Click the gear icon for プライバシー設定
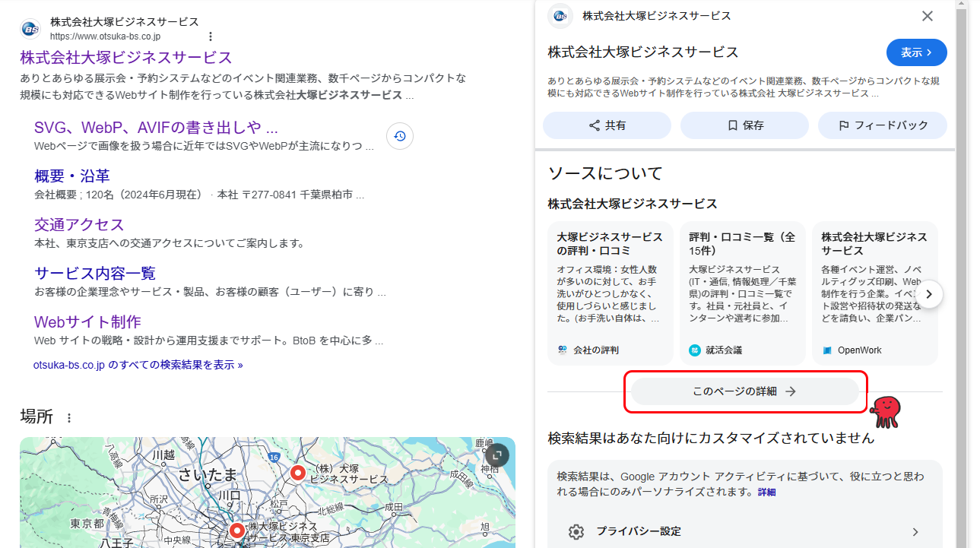 576,532
